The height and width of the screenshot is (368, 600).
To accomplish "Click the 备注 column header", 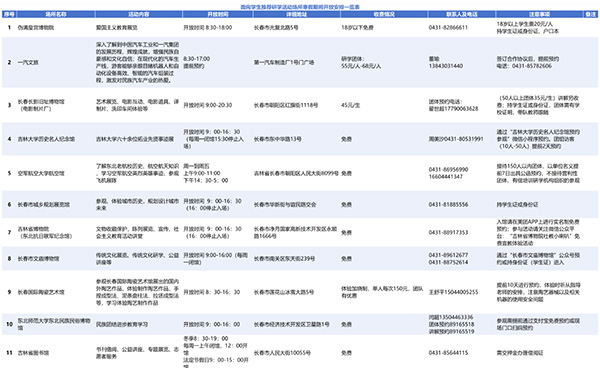I will point(591,14).
